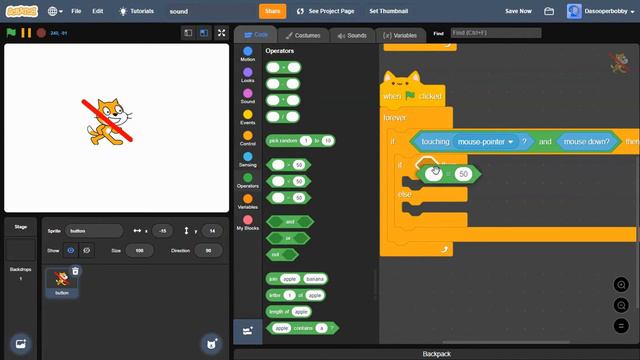Click Save Now
The height and width of the screenshot is (360, 640).
tap(518, 11)
